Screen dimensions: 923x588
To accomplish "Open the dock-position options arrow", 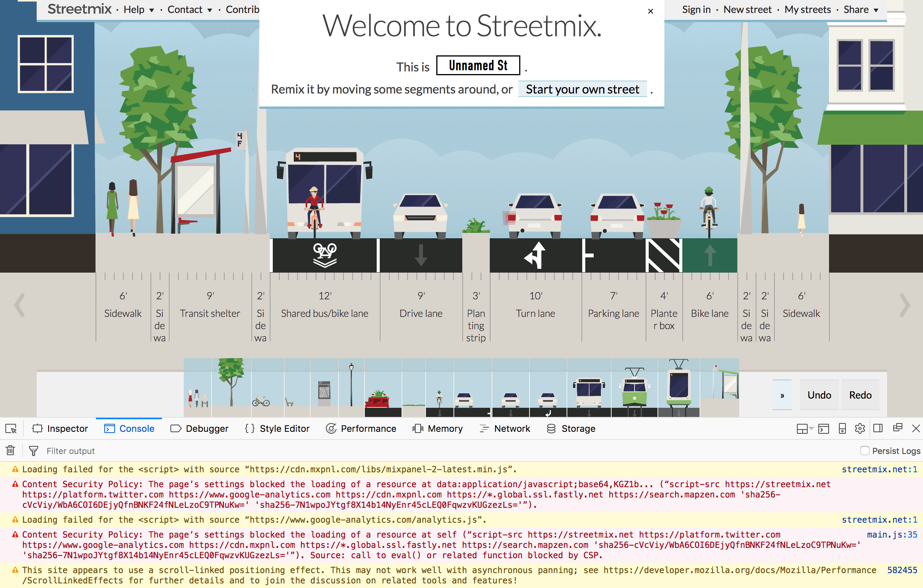I will coord(811,428).
